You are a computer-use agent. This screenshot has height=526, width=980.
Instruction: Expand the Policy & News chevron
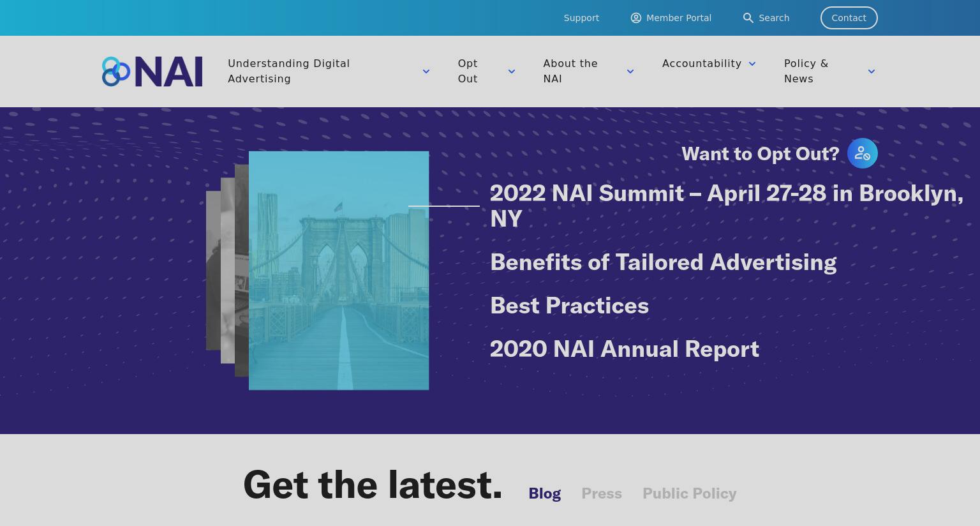pos(872,71)
